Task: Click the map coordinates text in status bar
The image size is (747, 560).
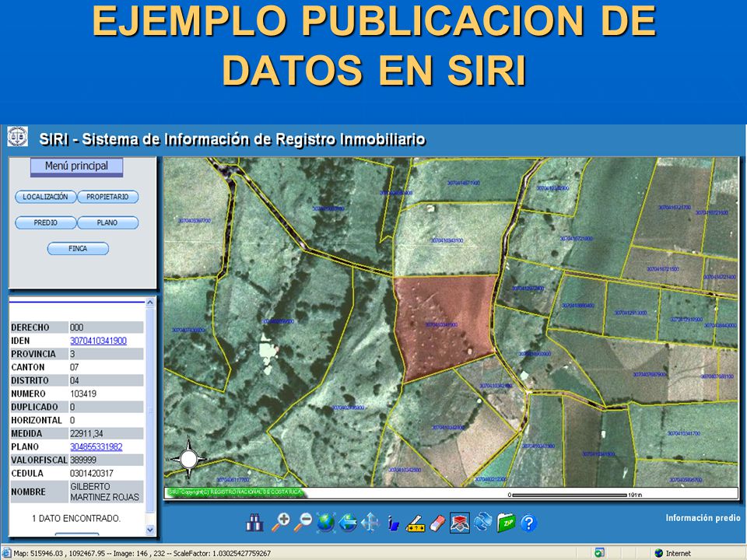Action: (142, 553)
